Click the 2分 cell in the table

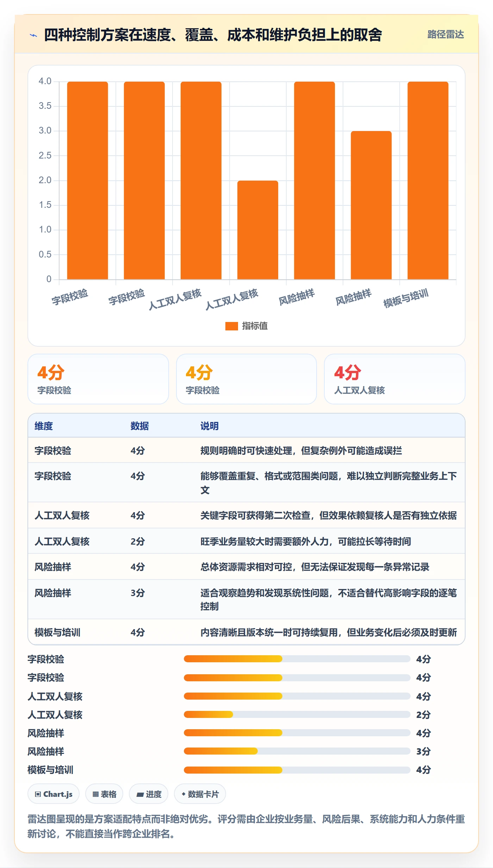point(138,541)
